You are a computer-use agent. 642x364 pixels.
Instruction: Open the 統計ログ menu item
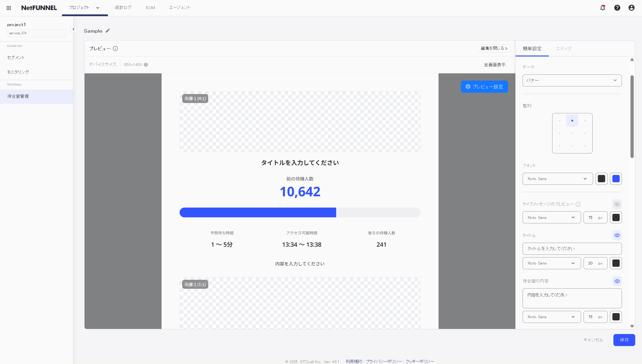123,8
